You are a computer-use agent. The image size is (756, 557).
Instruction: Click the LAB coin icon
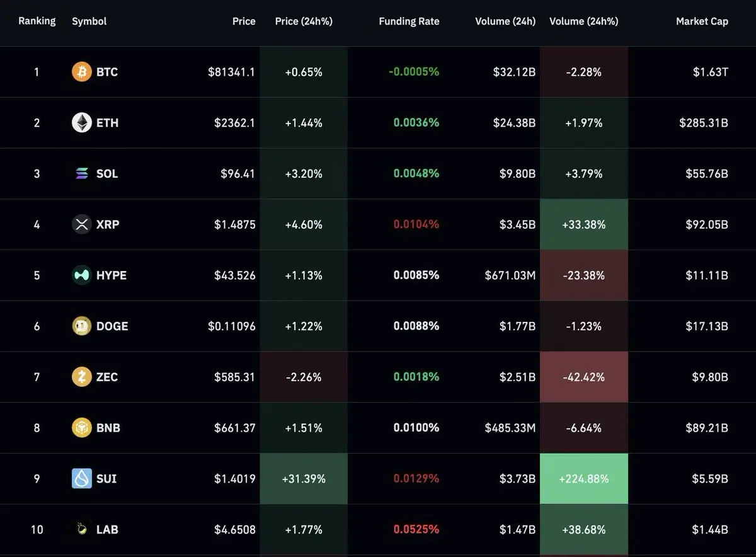(x=82, y=529)
